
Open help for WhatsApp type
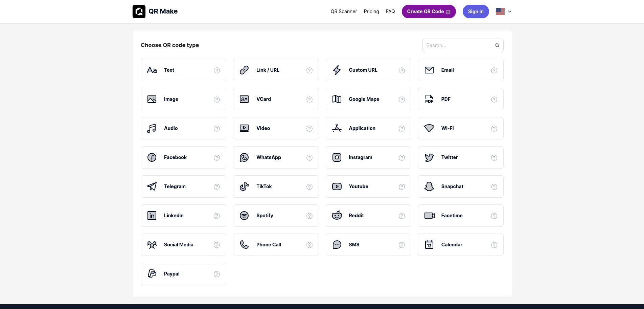click(x=309, y=158)
